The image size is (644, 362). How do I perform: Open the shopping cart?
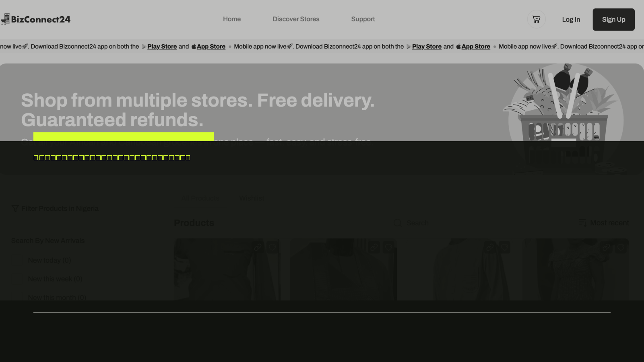click(537, 19)
